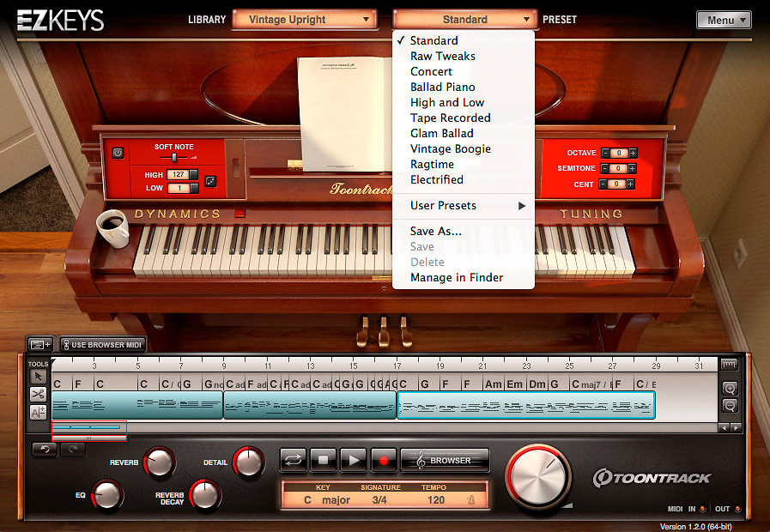Click the High velocity value field
The image size is (770, 532).
(x=179, y=175)
